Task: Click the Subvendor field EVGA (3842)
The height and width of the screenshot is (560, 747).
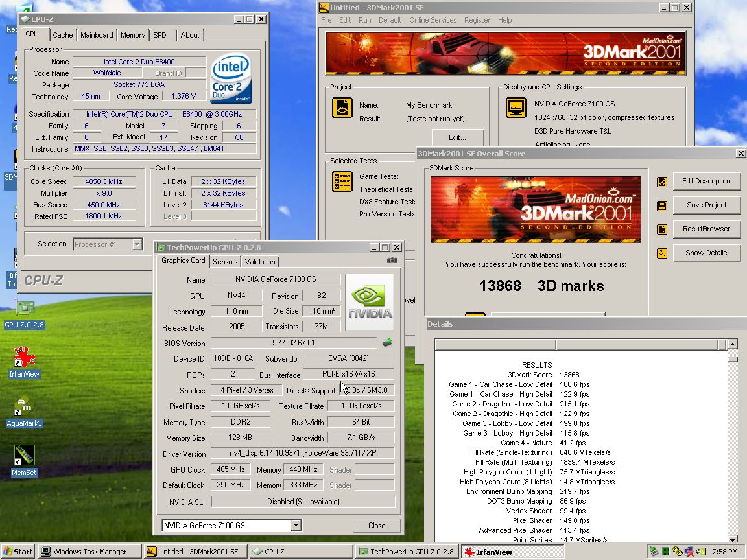Action: (x=348, y=358)
